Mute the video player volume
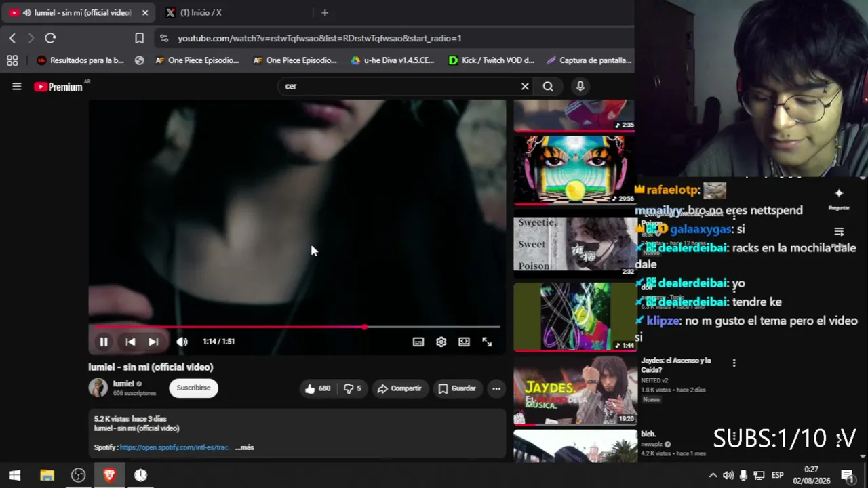The height and width of the screenshot is (488, 868). click(182, 342)
